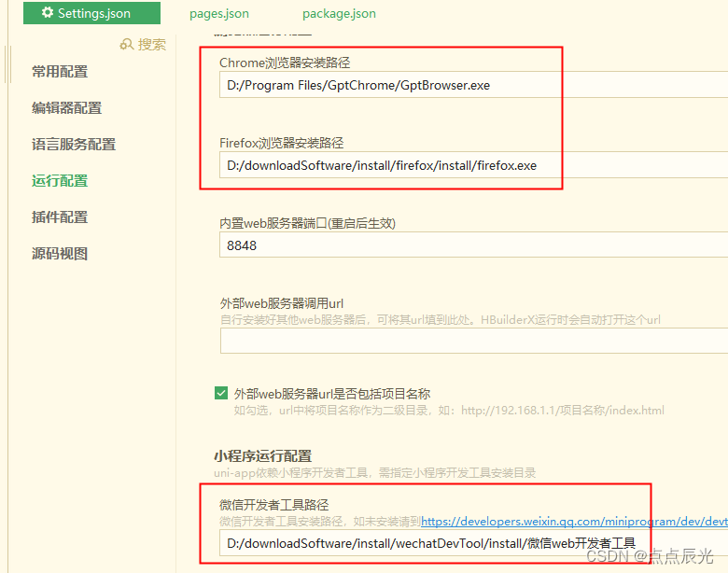
Task: Open the package.json tab
Action: 339,13
